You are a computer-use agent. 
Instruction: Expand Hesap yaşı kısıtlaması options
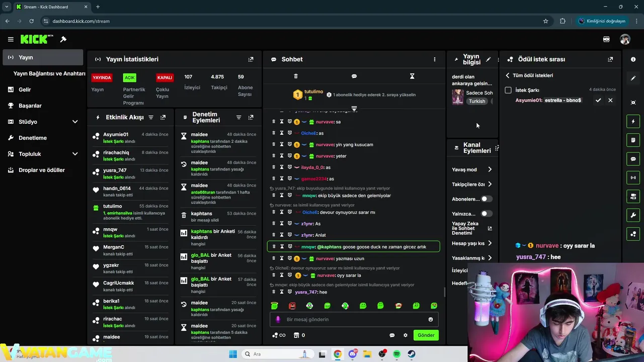click(490, 243)
